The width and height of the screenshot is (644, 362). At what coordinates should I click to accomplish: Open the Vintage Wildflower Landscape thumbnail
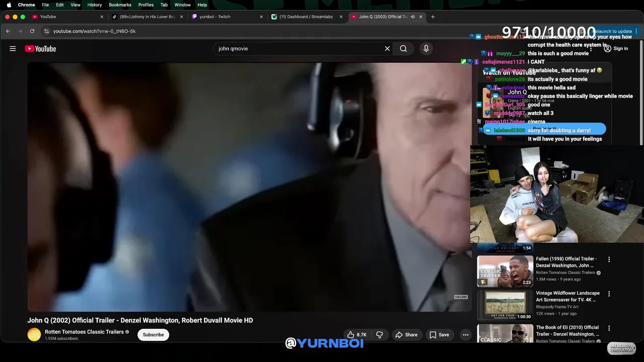pyautogui.click(x=505, y=305)
